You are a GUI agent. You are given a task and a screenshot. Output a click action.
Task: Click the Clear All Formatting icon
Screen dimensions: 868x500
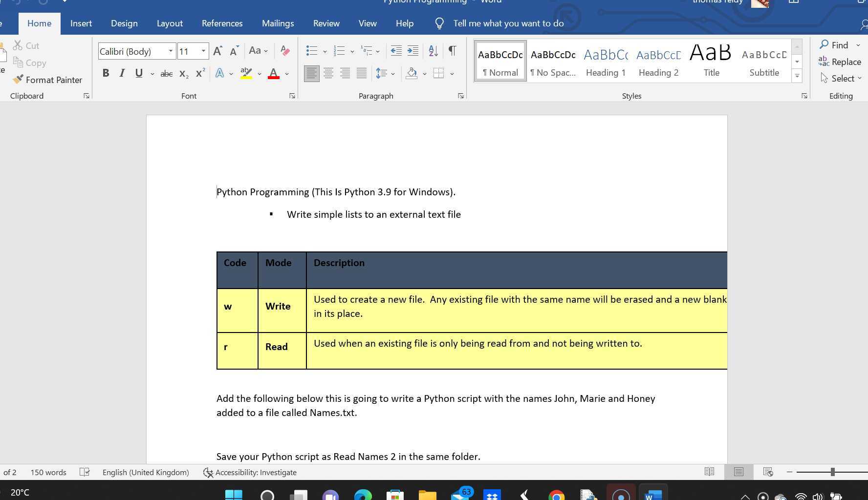coord(285,51)
